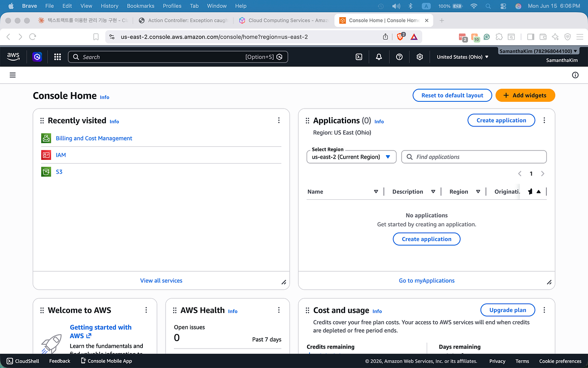Image resolution: width=588 pixels, height=368 pixels.
Task: Click the Add widgets button
Action: [525, 95]
